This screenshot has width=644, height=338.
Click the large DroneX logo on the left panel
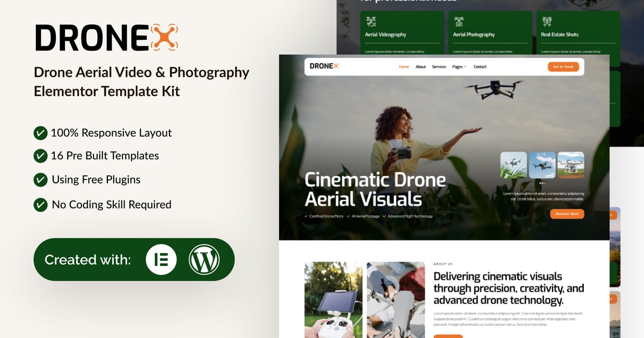(x=106, y=36)
